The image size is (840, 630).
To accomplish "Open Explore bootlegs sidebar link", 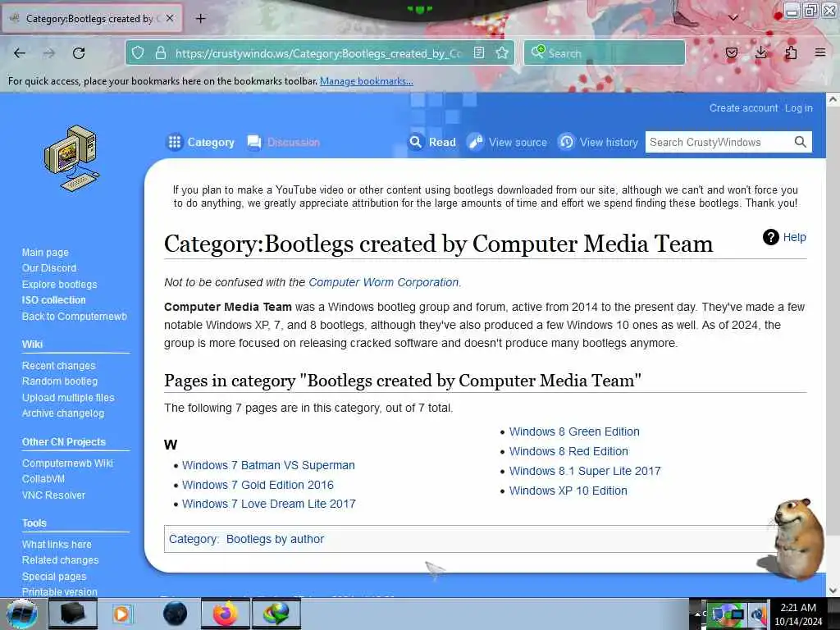I will (x=59, y=285).
